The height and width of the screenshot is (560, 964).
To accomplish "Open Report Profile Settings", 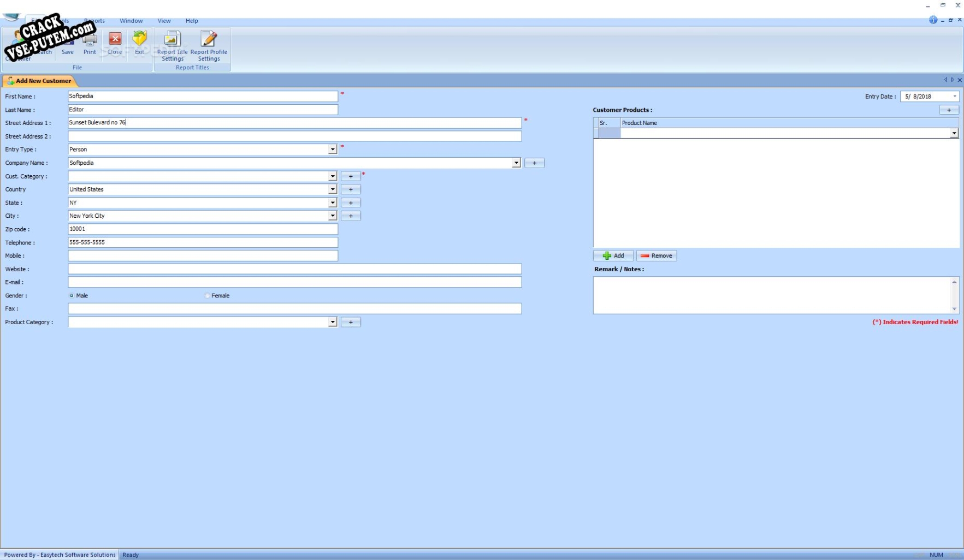I will [x=209, y=46].
